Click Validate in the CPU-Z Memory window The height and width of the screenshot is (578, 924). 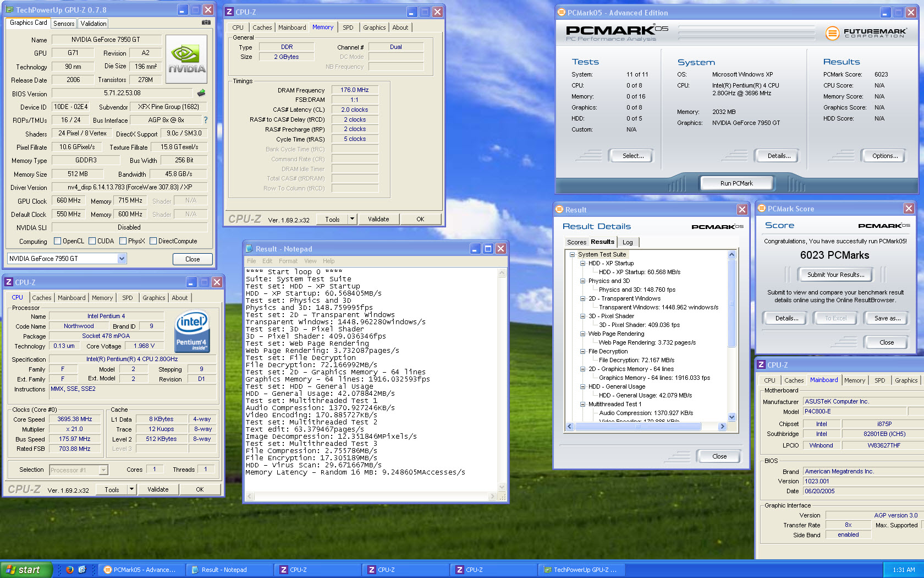click(378, 219)
